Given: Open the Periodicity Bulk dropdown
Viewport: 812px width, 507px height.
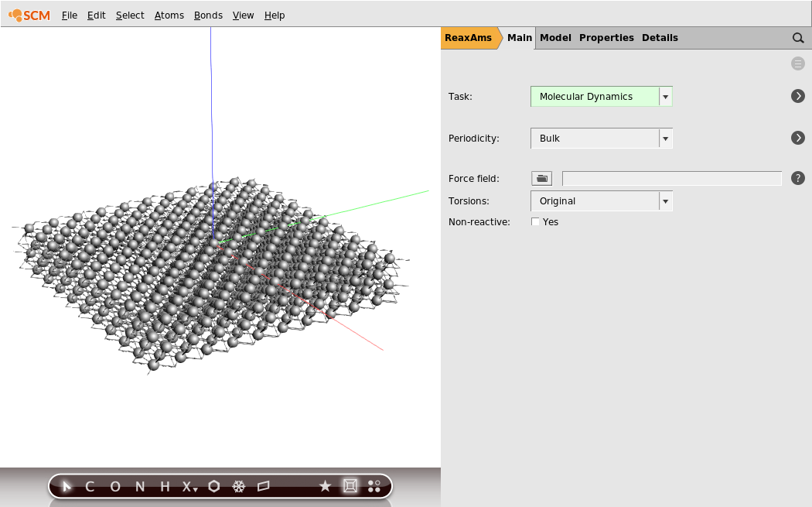Looking at the screenshot, I should pyautogui.click(x=601, y=139).
